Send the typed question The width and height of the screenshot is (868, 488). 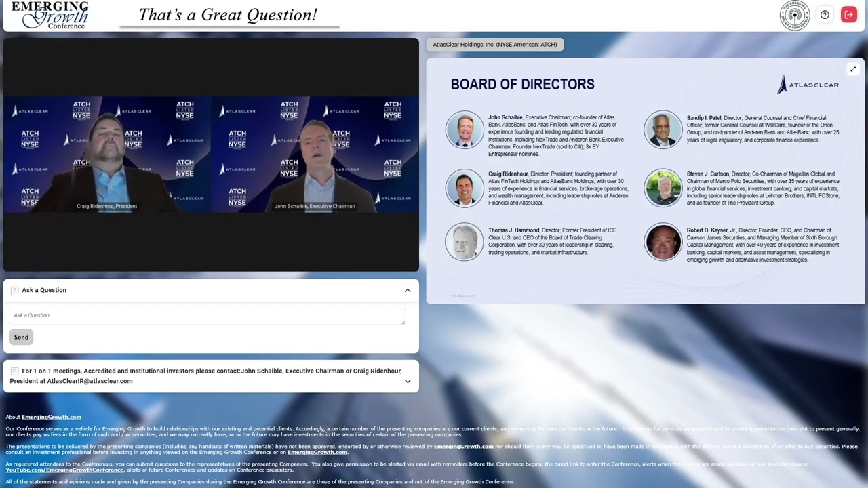[21, 337]
